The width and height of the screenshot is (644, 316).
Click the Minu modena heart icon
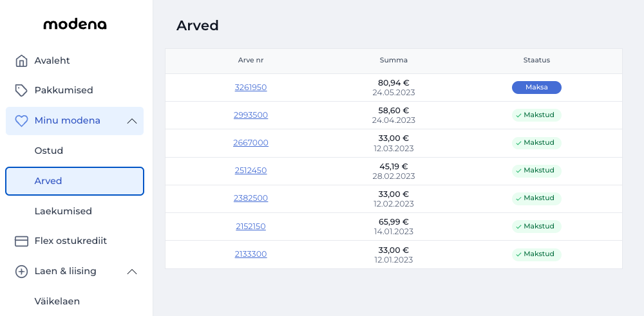pyautogui.click(x=21, y=121)
